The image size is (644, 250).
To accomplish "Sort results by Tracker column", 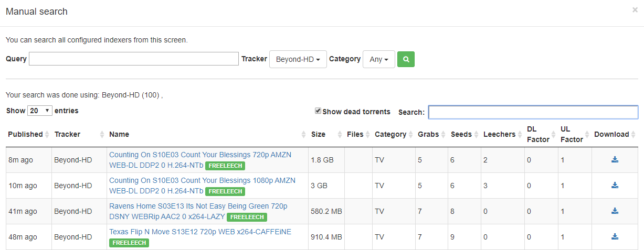I will tap(79, 135).
